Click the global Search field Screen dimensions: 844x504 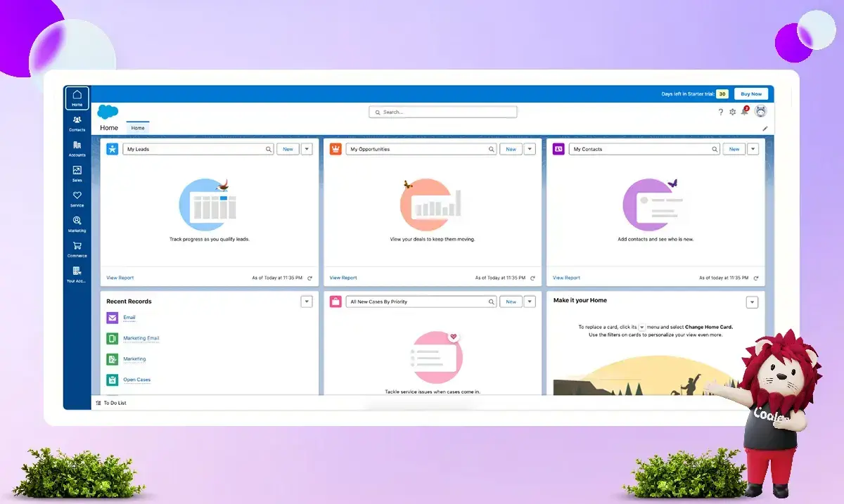tap(443, 112)
